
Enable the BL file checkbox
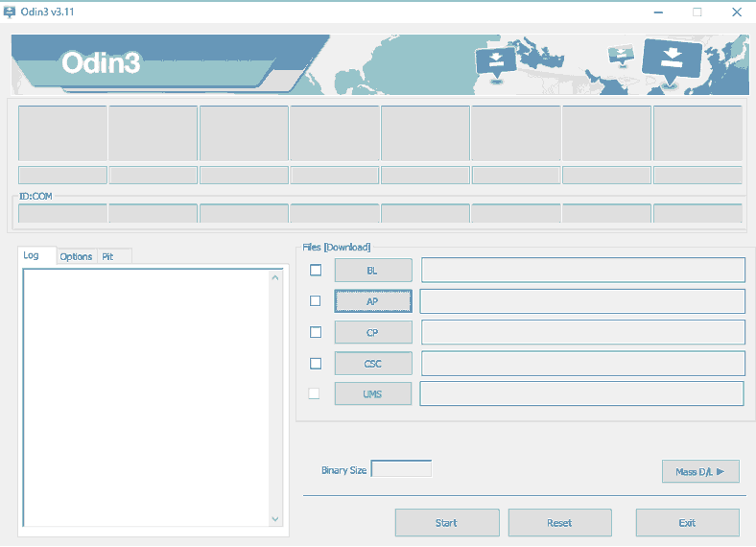tap(316, 270)
